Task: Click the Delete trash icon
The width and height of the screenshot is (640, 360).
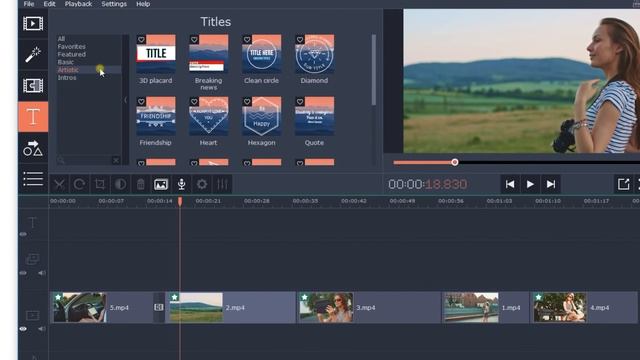Action: point(141,184)
